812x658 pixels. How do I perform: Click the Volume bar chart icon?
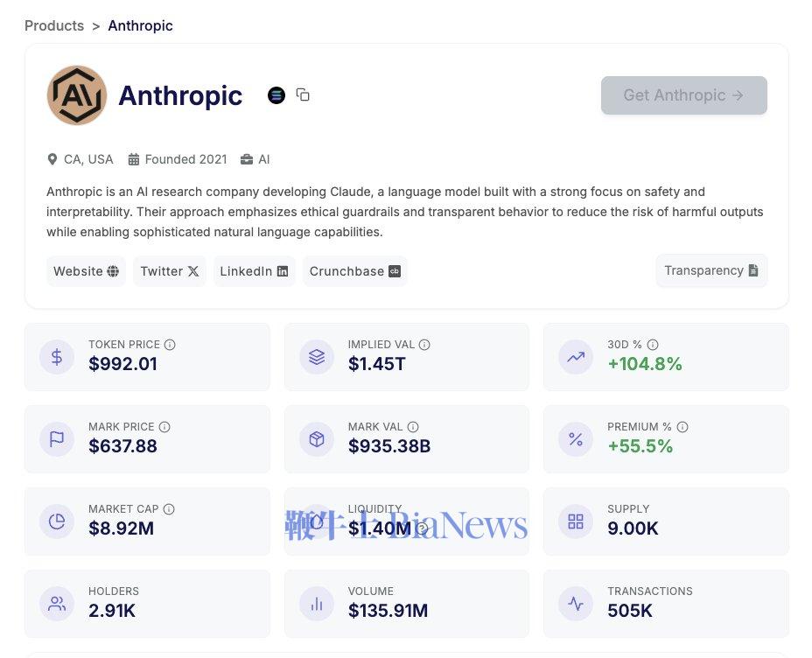[317, 604]
